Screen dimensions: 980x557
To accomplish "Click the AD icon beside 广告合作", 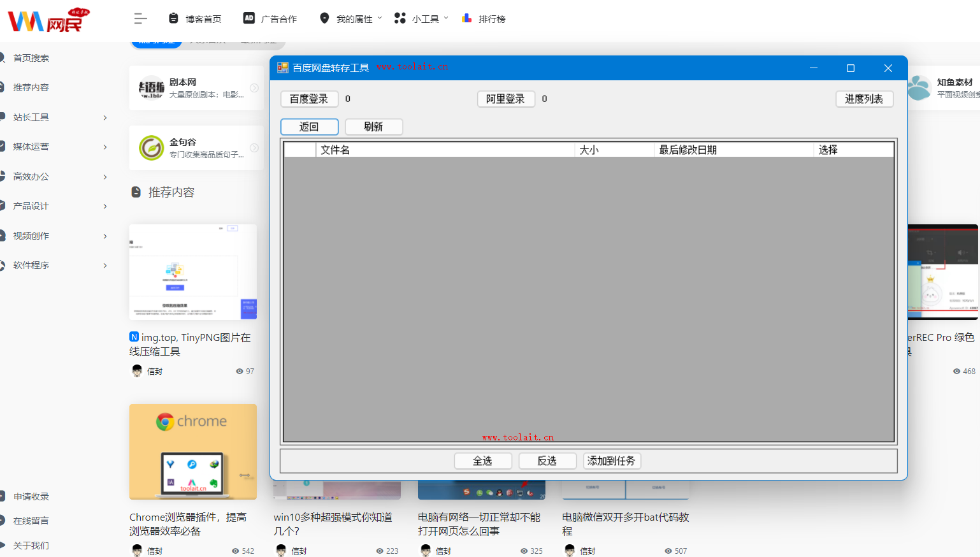I will pos(249,18).
